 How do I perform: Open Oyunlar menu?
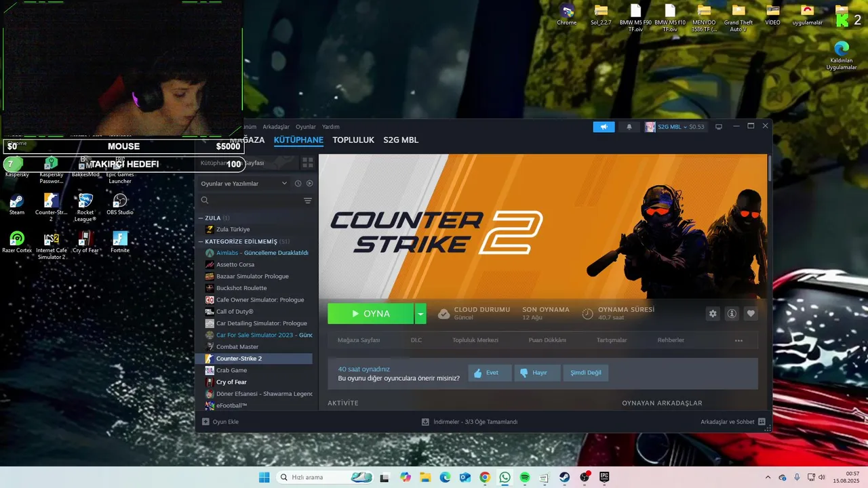(306, 127)
